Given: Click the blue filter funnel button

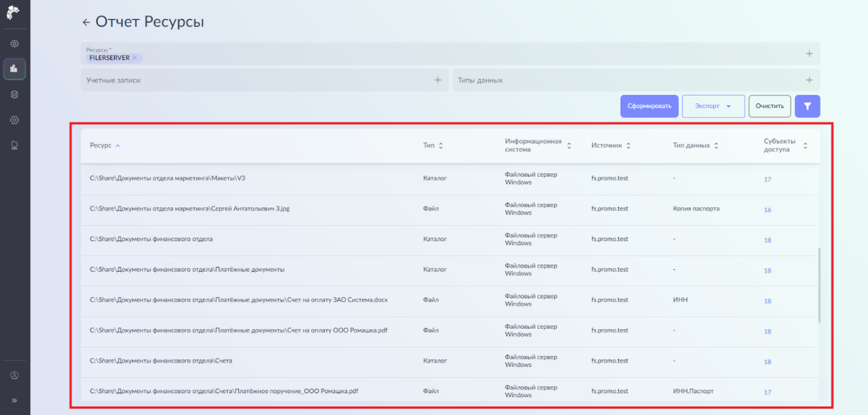Looking at the screenshot, I should 807,106.
